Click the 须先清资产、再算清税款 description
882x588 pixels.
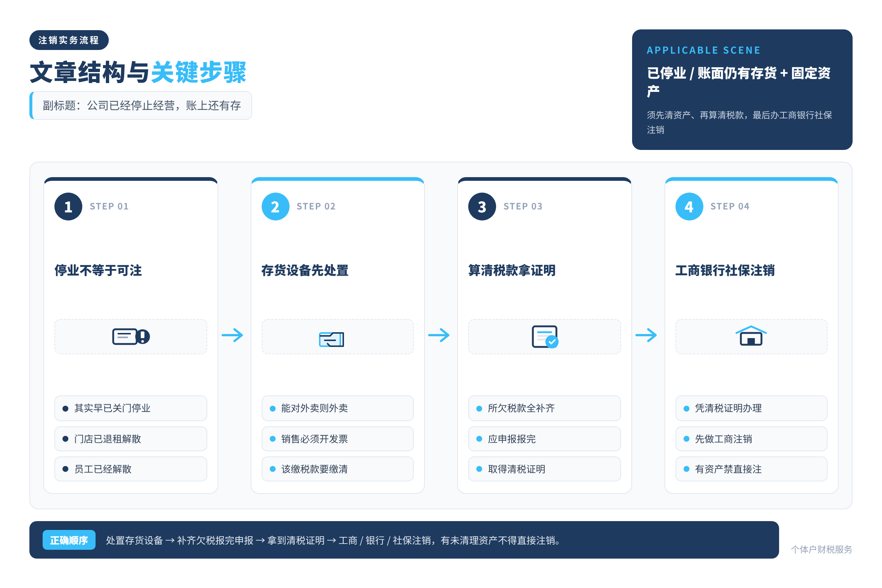[x=739, y=122]
